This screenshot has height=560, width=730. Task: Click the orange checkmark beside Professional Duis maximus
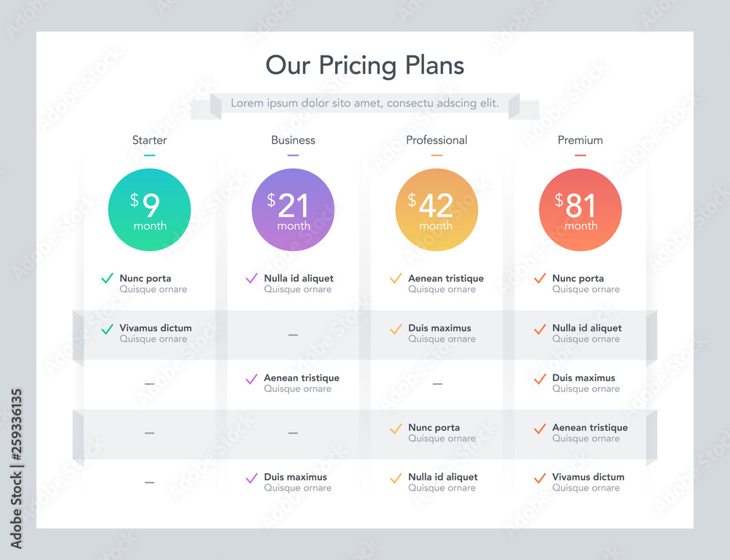click(396, 329)
